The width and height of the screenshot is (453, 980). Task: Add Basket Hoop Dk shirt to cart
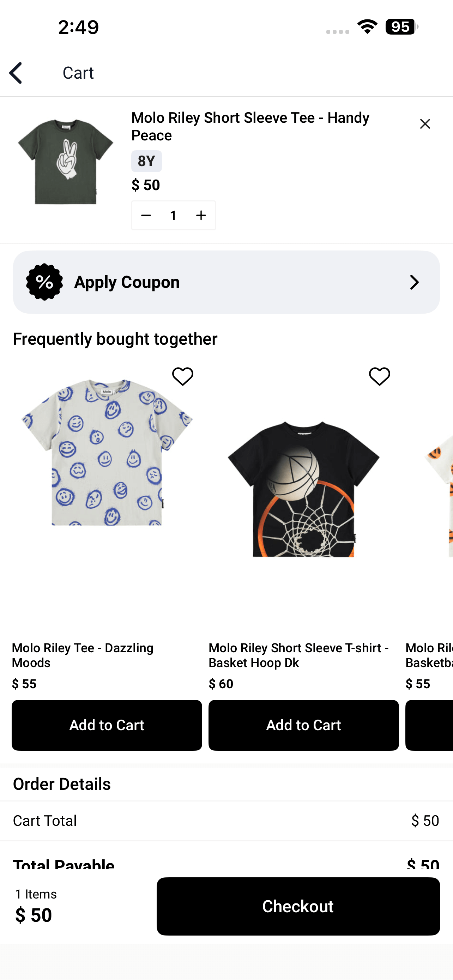(303, 725)
